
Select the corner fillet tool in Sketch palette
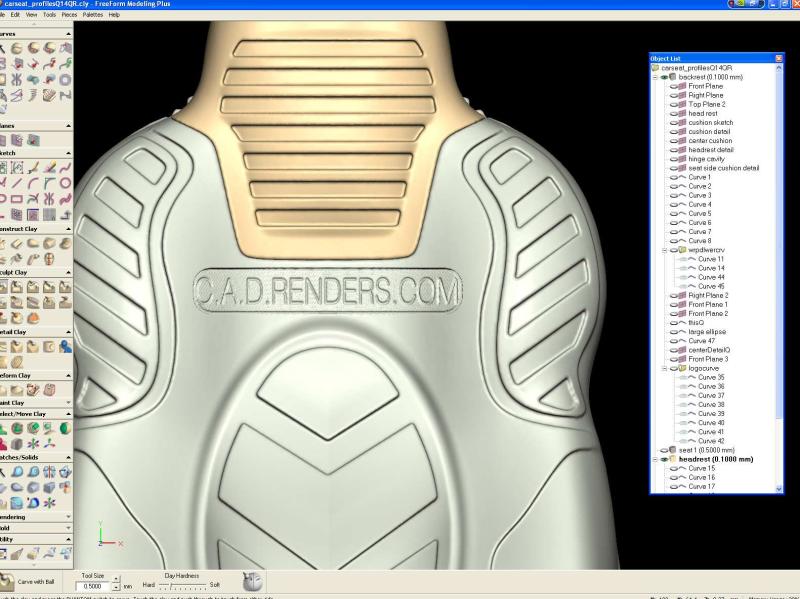click(49, 183)
